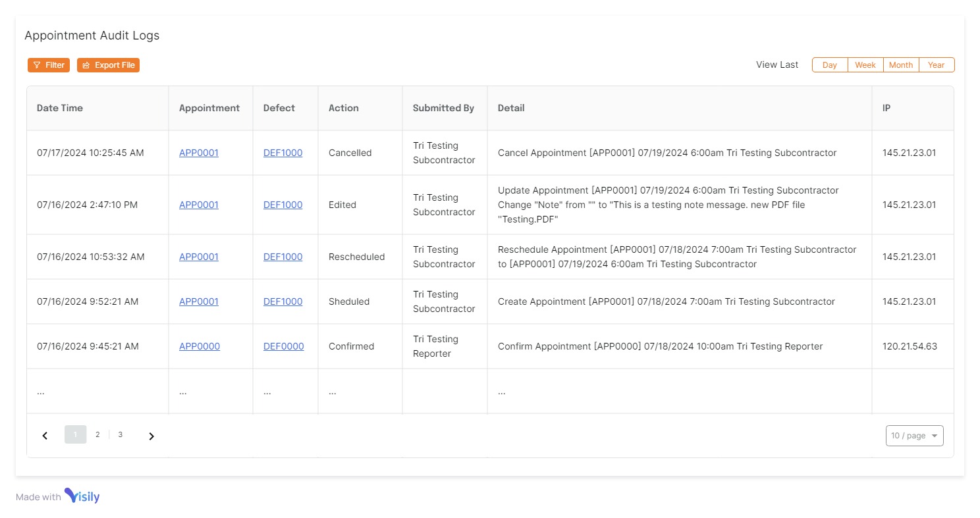
Task: Open DEF1000 link in Edited row
Action: coord(283,205)
